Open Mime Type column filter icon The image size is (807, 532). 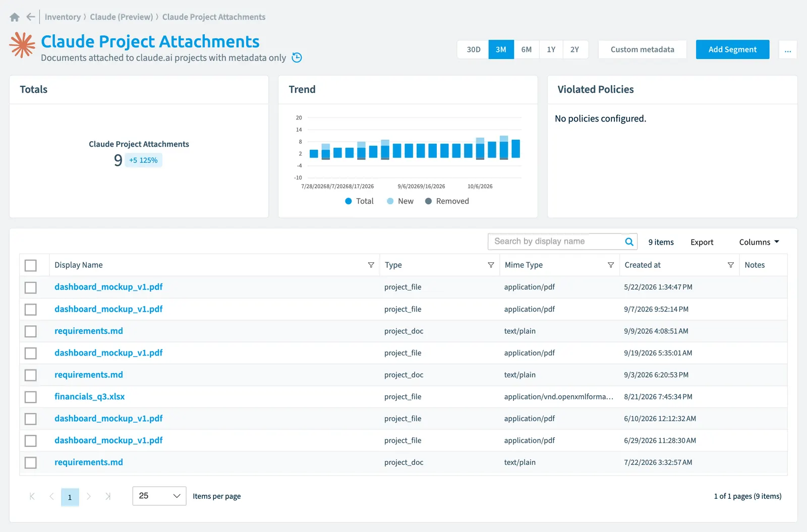611,265
